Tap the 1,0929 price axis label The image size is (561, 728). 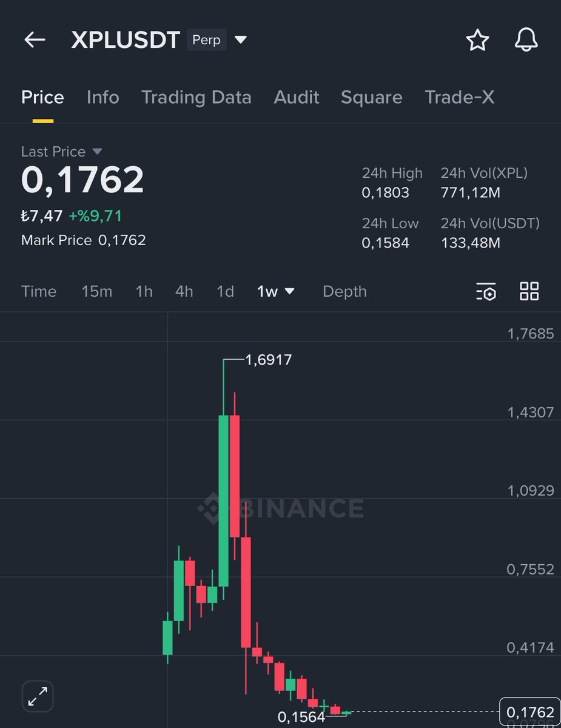(x=531, y=490)
